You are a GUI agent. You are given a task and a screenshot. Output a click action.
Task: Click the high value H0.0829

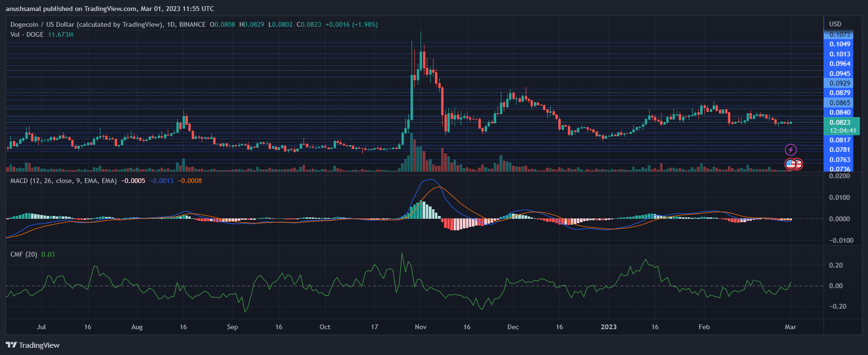coord(252,24)
